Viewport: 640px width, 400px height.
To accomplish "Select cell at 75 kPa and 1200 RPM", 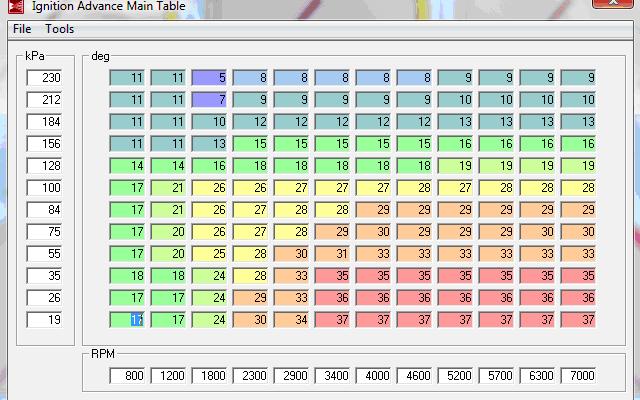I will [x=168, y=232].
